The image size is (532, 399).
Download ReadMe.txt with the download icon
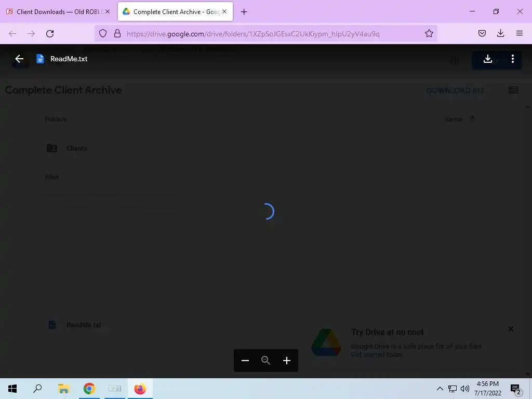click(x=487, y=59)
